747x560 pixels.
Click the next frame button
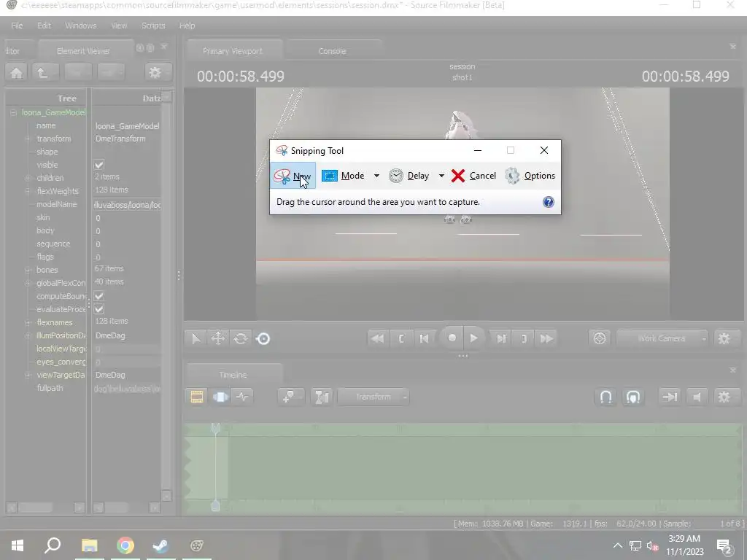pyautogui.click(x=501, y=338)
